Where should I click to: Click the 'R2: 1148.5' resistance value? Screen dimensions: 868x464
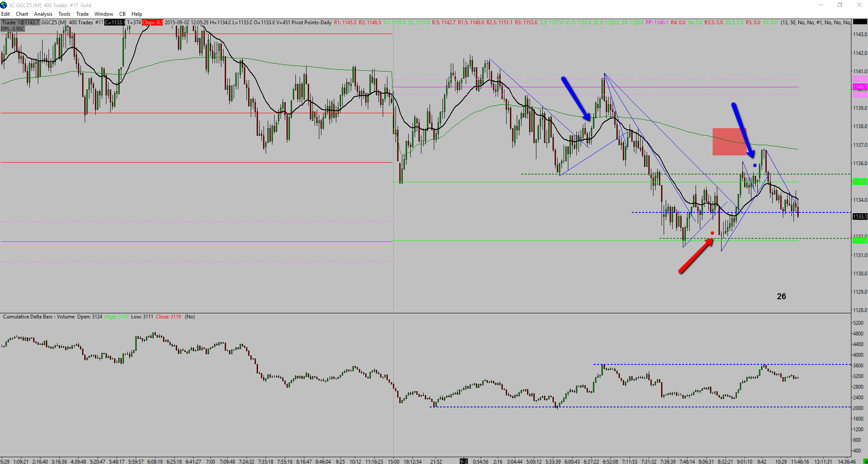click(x=370, y=23)
